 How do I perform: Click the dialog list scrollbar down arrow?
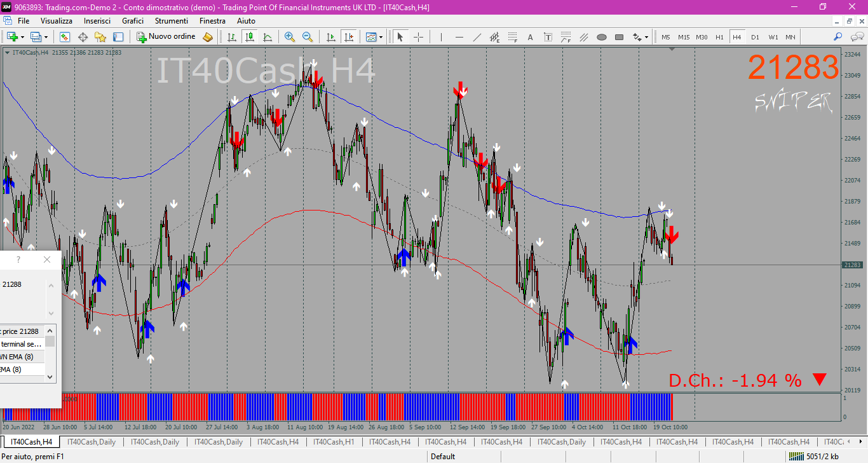[x=50, y=377]
